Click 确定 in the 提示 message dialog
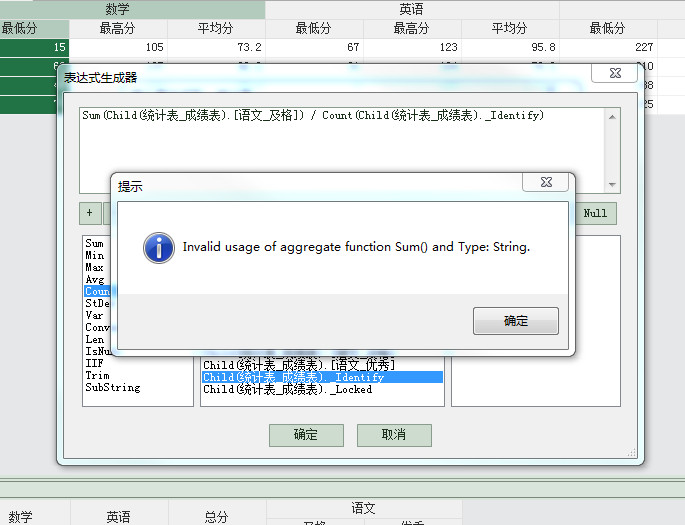The image size is (685, 525). [x=515, y=321]
